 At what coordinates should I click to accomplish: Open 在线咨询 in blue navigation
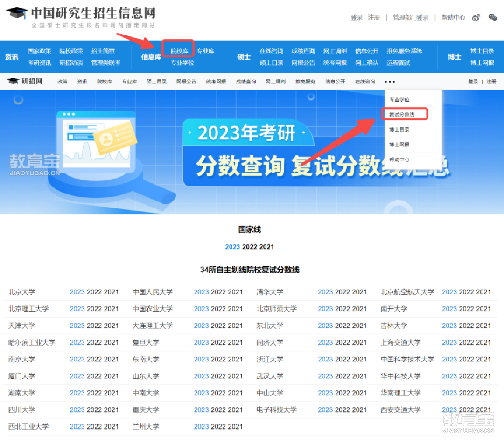[x=271, y=51]
